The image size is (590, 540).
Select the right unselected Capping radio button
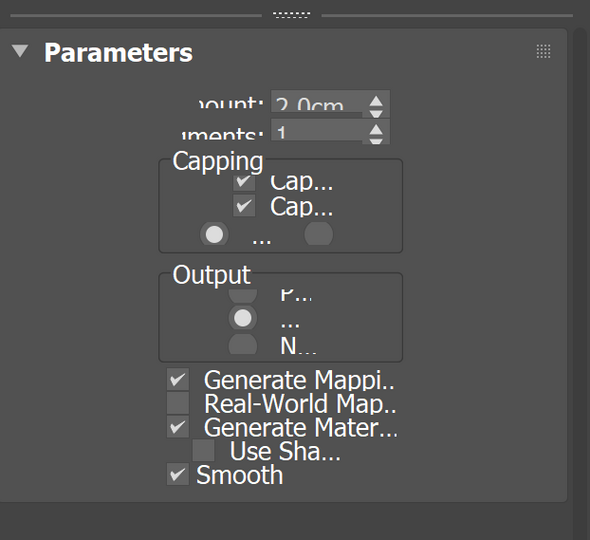point(318,234)
